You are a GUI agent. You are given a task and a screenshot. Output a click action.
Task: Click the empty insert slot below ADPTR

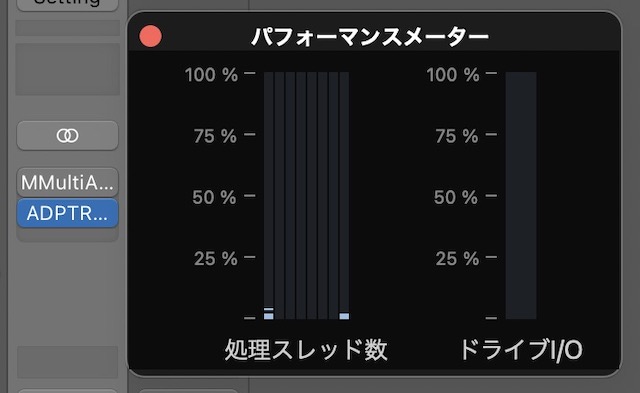point(67,235)
